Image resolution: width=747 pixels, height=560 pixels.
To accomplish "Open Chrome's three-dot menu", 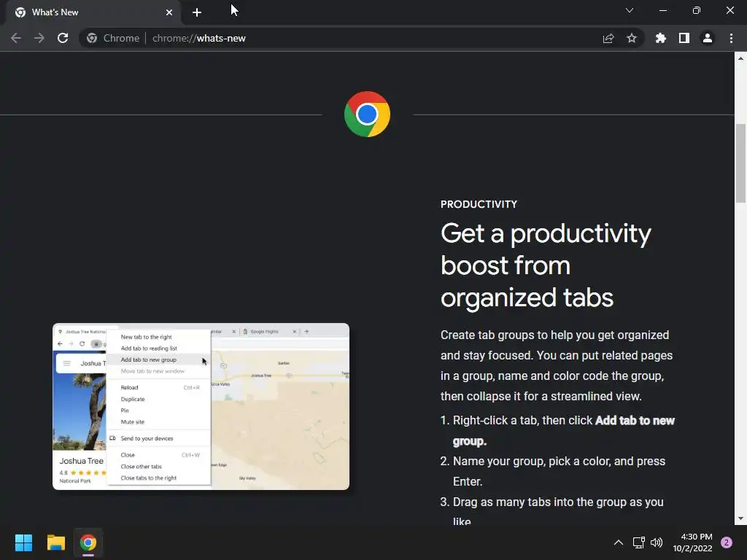I will pyautogui.click(x=731, y=38).
